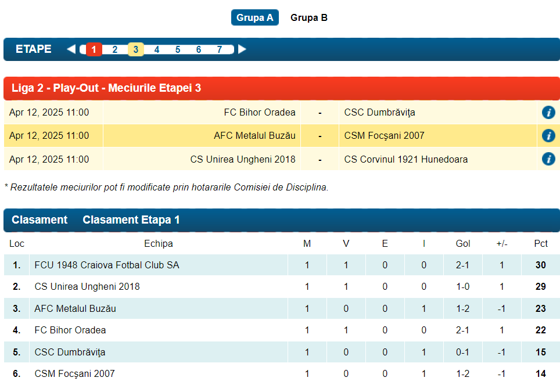Screen dimensions: 560x392
Task: Select stage 3 in Etape bar
Action: click(136, 50)
